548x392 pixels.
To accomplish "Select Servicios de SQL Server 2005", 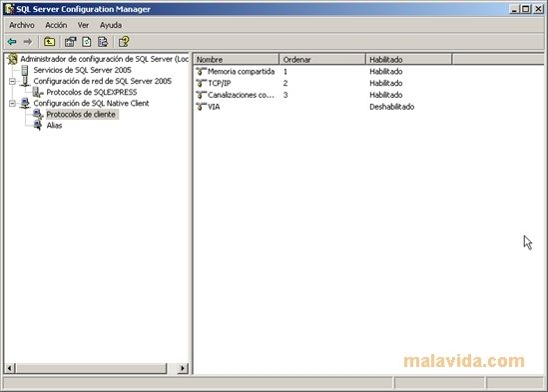I will (x=82, y=70).
